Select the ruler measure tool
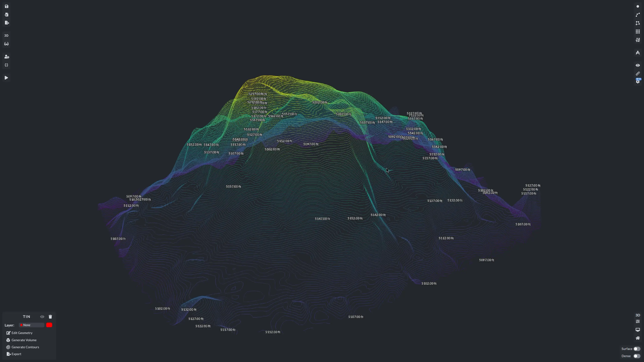 (x=637, y=74)
